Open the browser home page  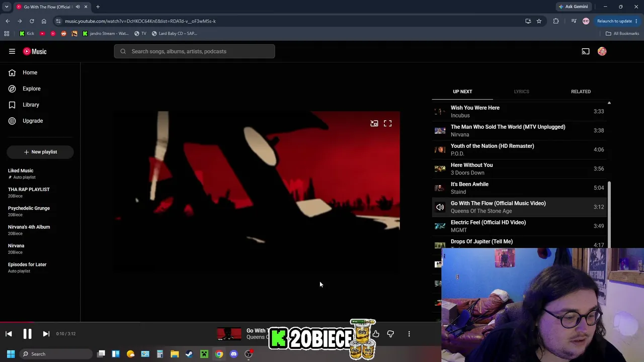44,21
